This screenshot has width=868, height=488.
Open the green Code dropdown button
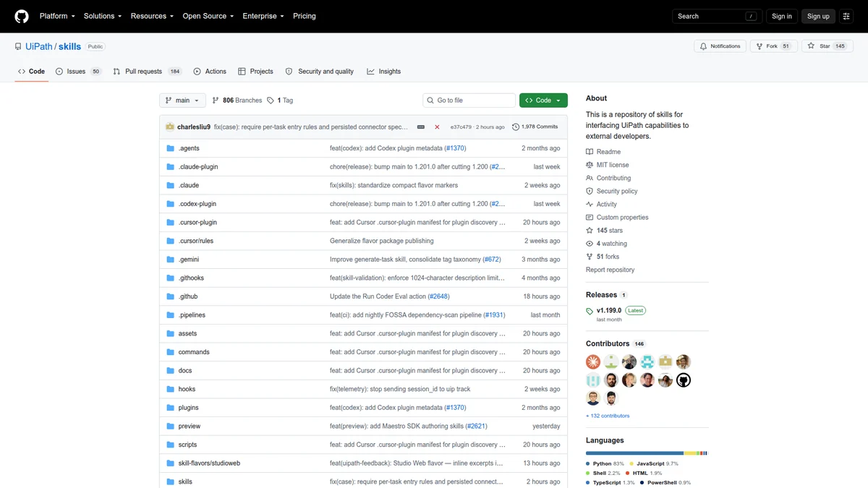coord(543,100)
